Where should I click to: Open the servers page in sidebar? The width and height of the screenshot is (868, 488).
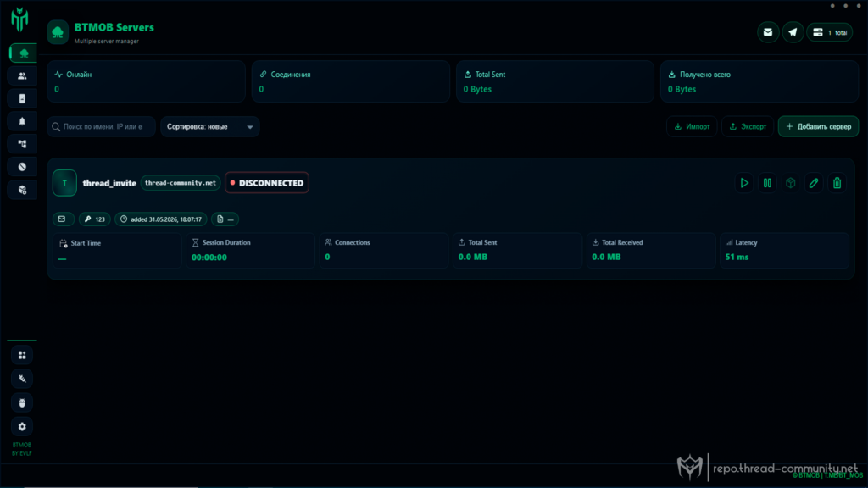click(23, 53)
